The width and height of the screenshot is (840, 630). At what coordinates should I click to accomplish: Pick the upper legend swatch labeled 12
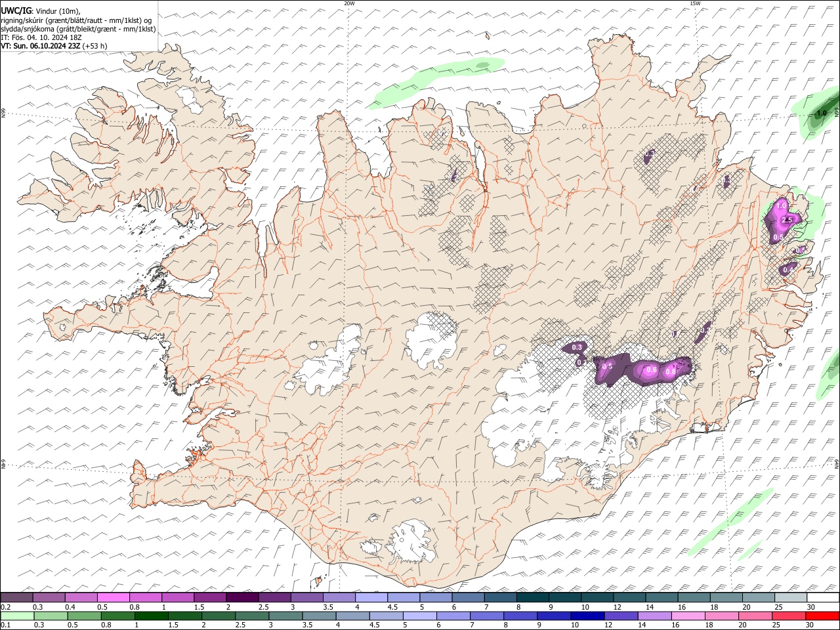tap(630, 598)
